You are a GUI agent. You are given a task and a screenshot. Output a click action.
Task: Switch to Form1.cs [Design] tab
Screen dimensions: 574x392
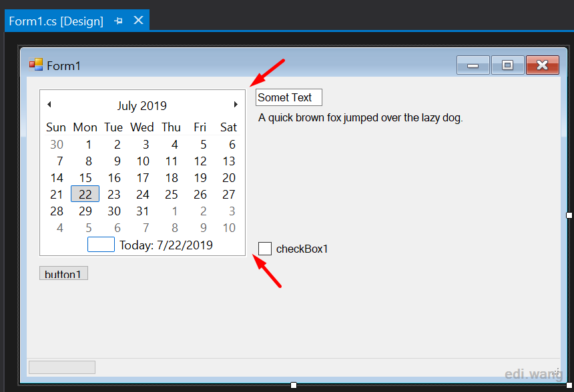pos(56,21)
